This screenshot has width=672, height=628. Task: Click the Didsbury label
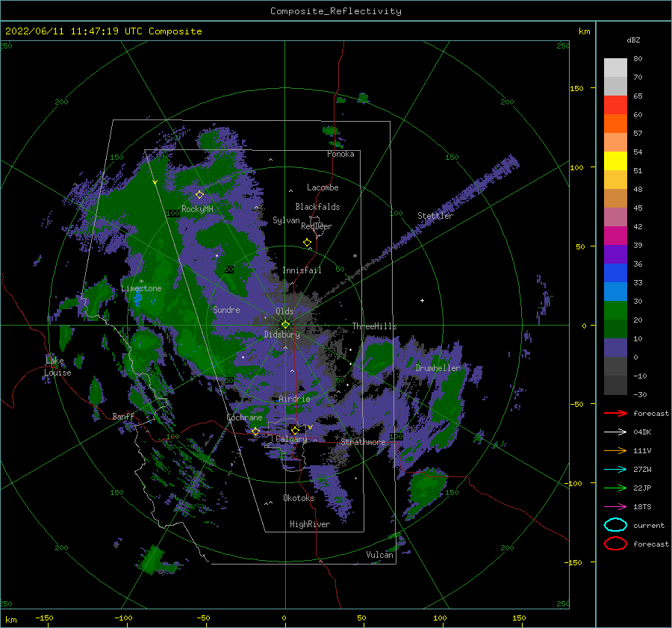pos(282,335)
